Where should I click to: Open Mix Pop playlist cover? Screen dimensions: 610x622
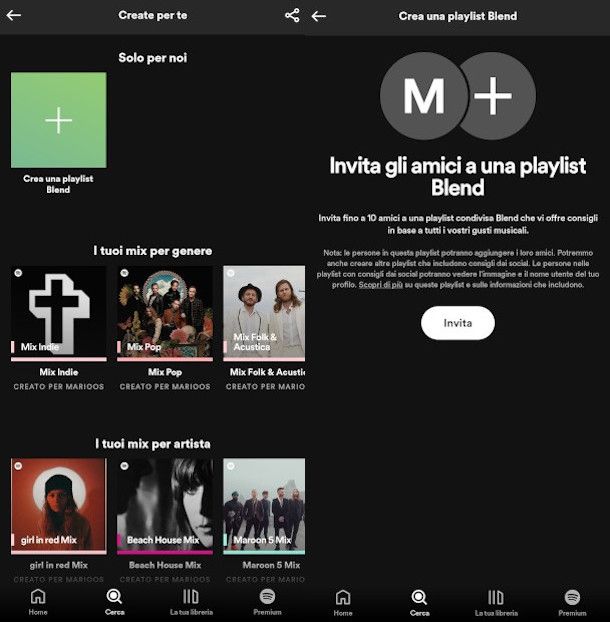click(x=165, y=313)
